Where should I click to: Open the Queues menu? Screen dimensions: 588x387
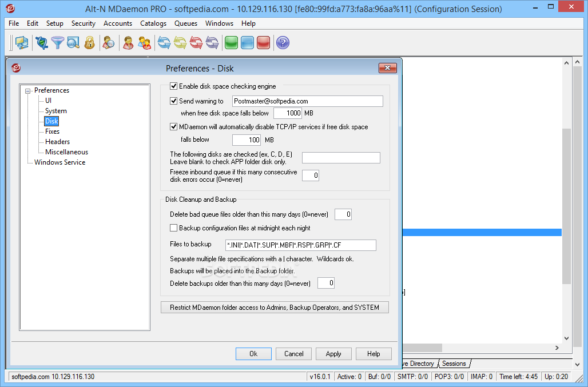186,23
